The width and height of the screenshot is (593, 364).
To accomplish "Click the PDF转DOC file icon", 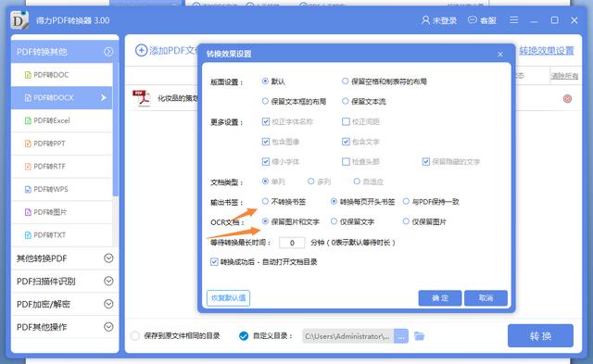I will (x=28, y=75).
